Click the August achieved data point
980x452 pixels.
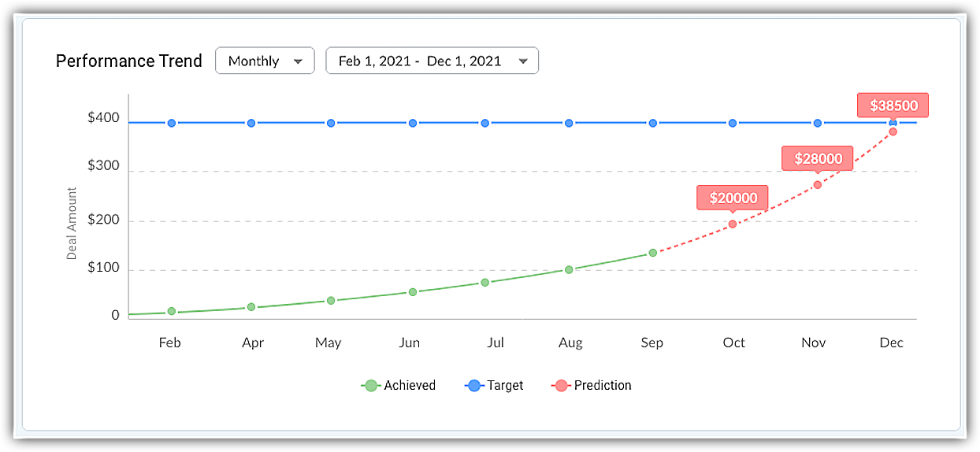pos(569,269)
